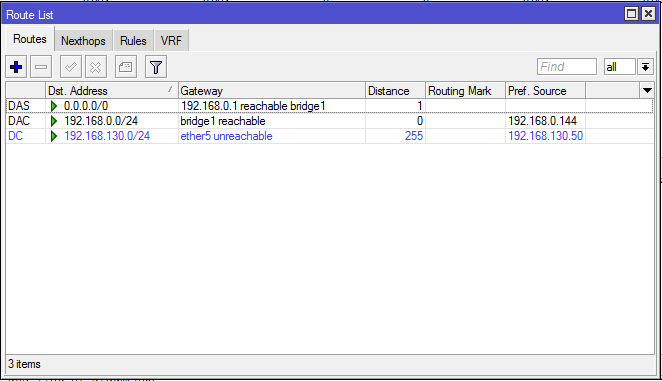Open the 'all' filter dropdown arrow
The height and width of the screenshot is (381, 662).
click(645, 67)
